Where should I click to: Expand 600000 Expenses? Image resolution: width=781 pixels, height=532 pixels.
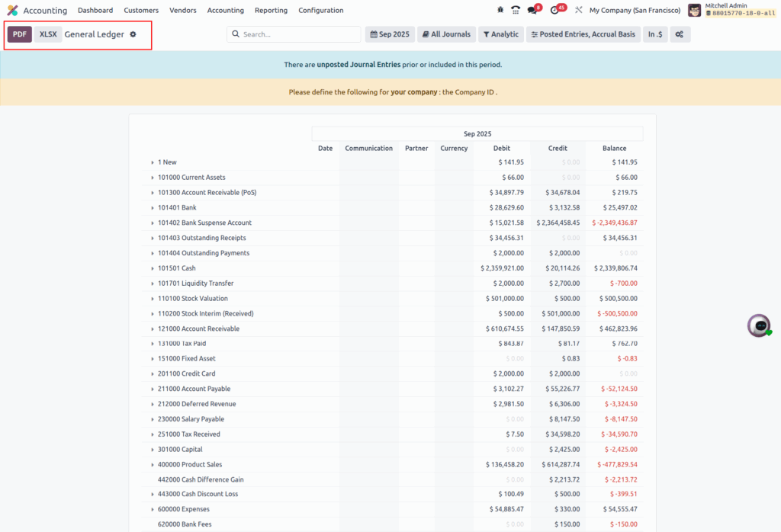(153, 510)
